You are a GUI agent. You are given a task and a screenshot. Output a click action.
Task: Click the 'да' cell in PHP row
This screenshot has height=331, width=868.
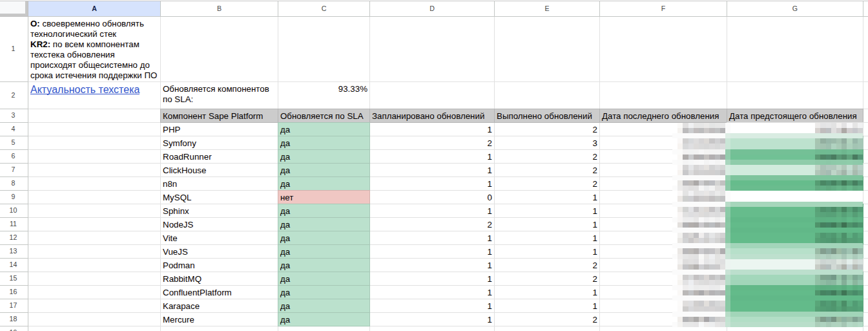(324, 129)
